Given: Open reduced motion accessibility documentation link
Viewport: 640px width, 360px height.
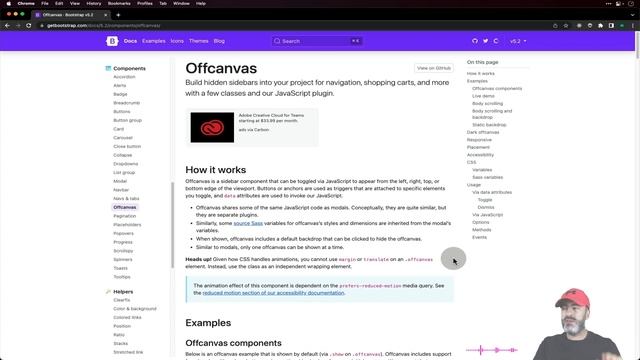Looking at the screenshot, I should (x=273, y=293).
